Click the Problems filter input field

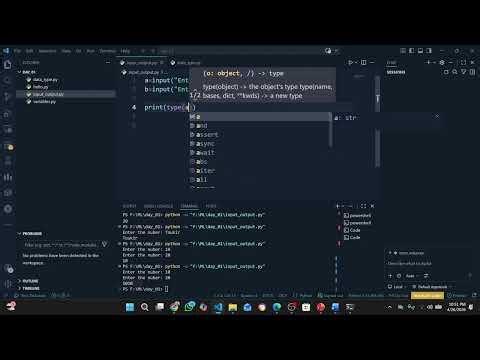point(61,245)
